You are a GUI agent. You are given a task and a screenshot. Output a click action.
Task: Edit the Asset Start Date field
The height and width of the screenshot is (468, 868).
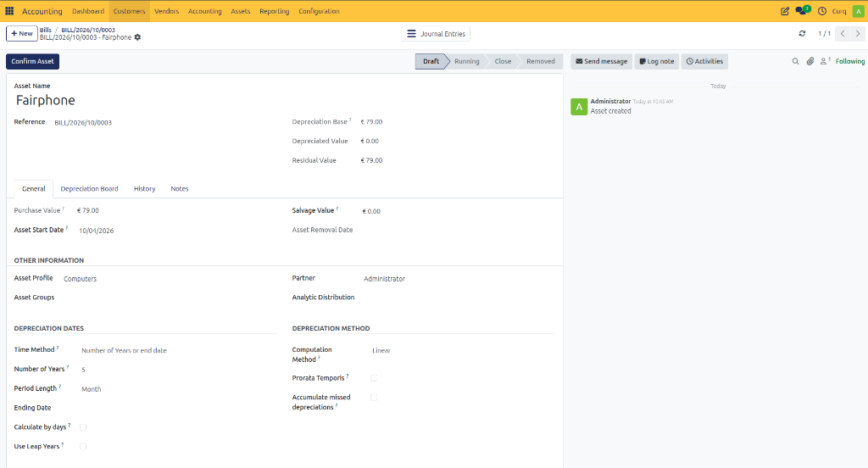click(176, 231)
